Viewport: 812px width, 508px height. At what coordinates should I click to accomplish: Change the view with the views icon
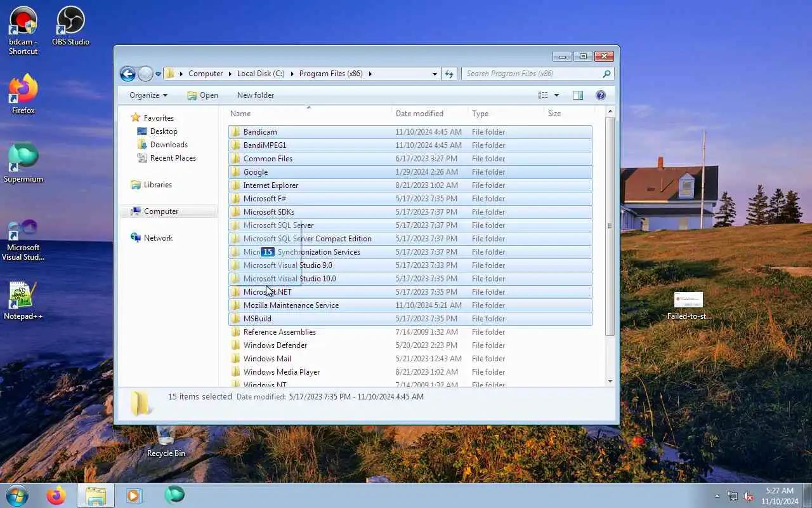pyautogui.click(x=543, y=95)
